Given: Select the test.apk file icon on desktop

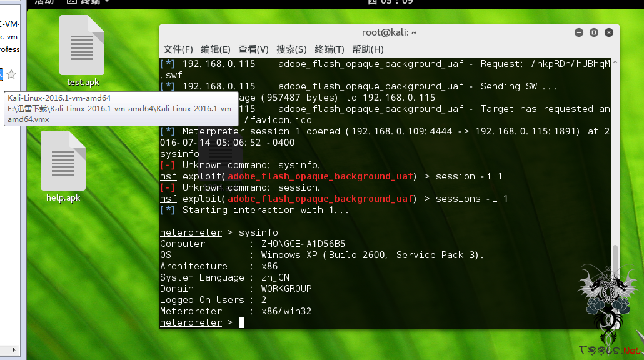Looking at the screenshot, I should pos(82,45).
